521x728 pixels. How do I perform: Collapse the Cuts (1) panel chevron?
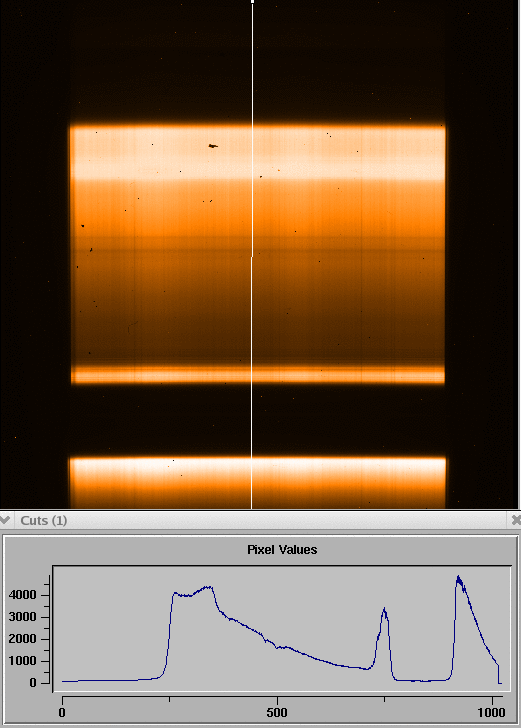coord(5,520)
